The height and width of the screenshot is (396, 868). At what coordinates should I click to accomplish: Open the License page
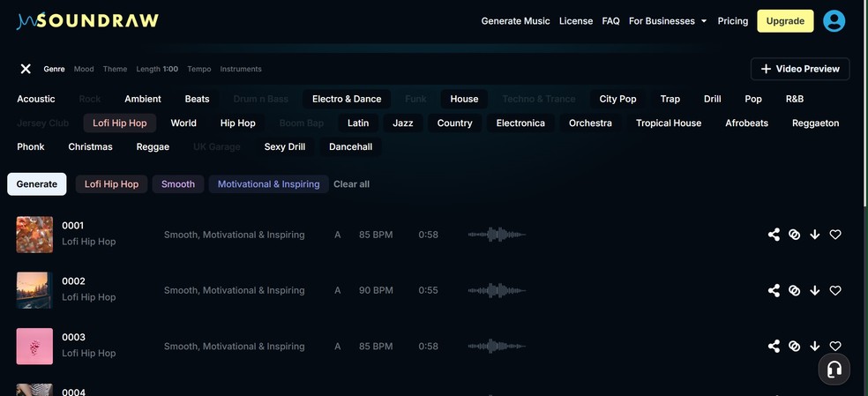576,21
